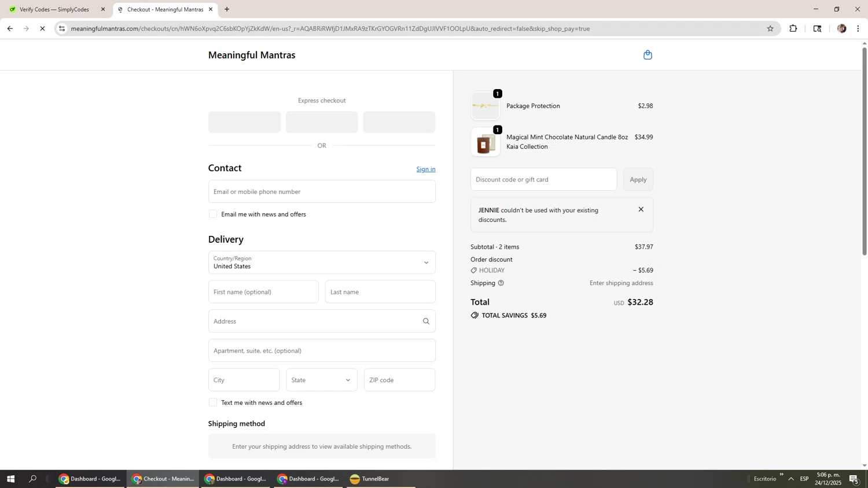Check Text me with news and offers
Screen dimensions: 868x488
(213, 402)
